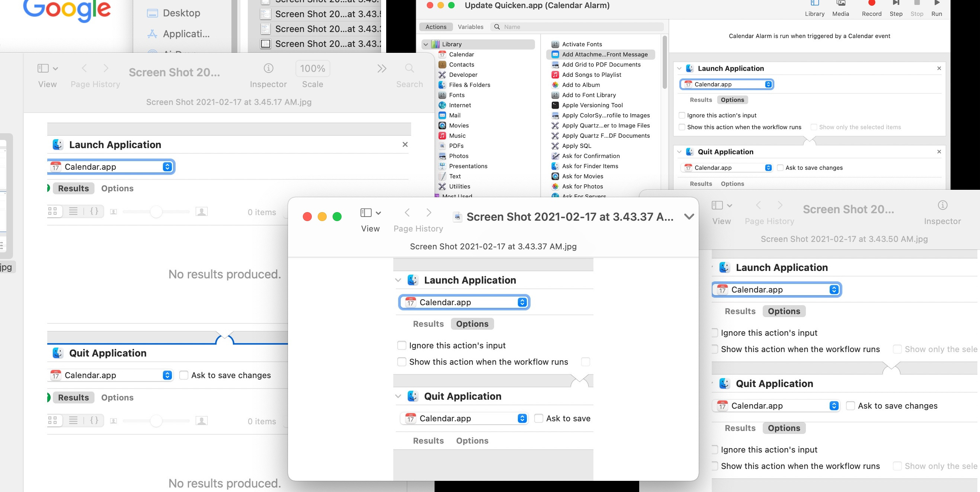Open the Utilities library category
This screenshot has height=492, width=980.
click(459, 186)
